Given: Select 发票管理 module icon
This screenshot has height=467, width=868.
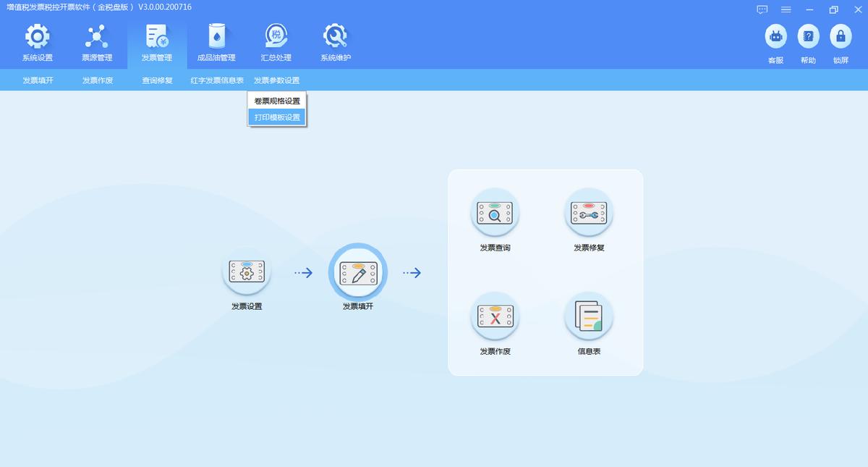Looking at the screenshot, I should pyautogui.click(x=157, y=36).
